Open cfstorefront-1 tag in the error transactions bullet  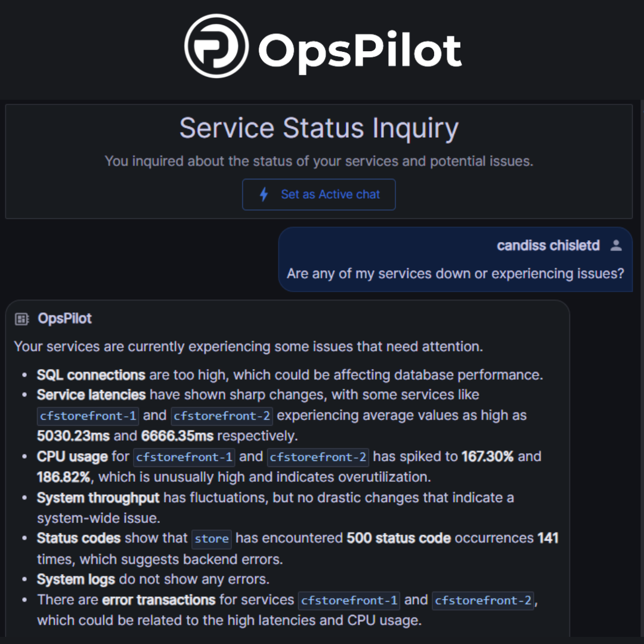349,600
